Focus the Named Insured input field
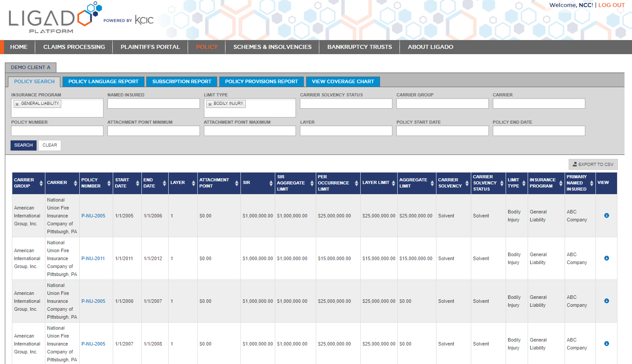This screenshot has width=632, height=364. pos(154,103)
